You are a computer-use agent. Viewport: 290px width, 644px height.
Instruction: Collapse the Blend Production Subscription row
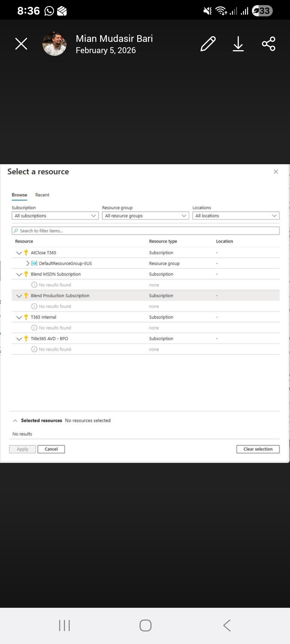pyautogui.click(x=19, y=296)
